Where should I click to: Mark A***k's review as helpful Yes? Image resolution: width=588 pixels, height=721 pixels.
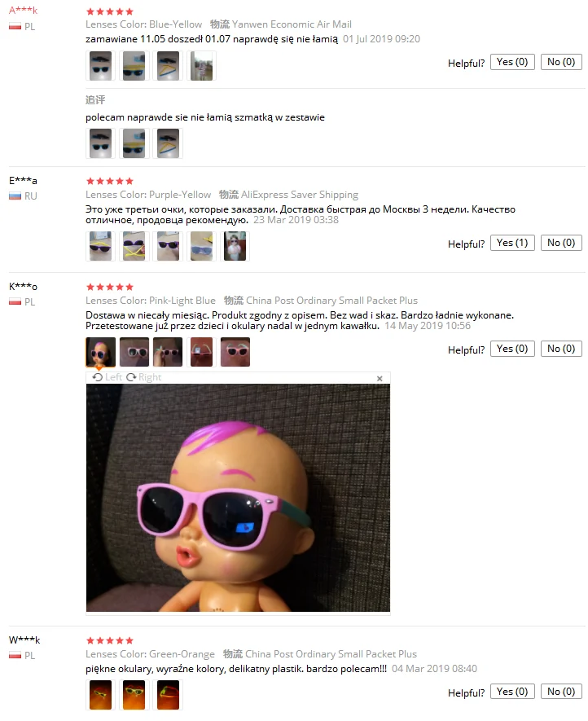(x=512, y=62)
